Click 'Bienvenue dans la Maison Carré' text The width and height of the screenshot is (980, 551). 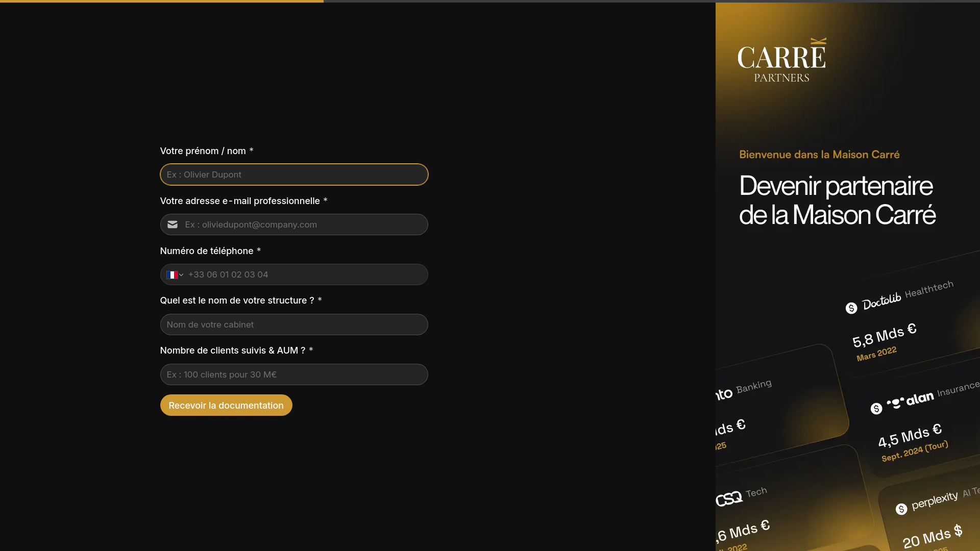(x=819, y=155)
